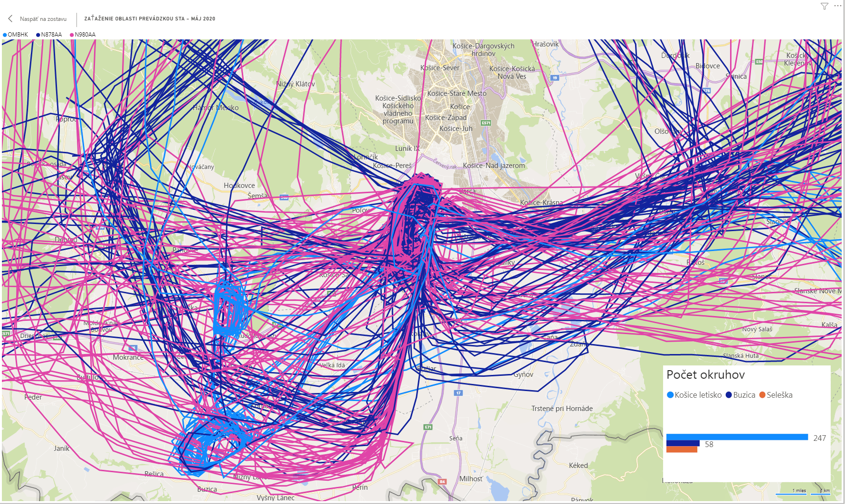This screenshot has height=504, width=845.
Task: Click the light blue OMBHK legend dot
Action: click(x=5, y=35)
